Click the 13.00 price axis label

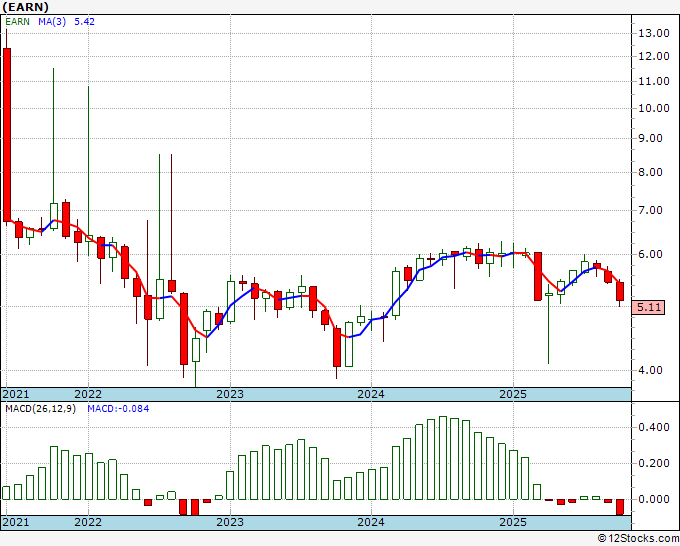click(x=654, y=33)
